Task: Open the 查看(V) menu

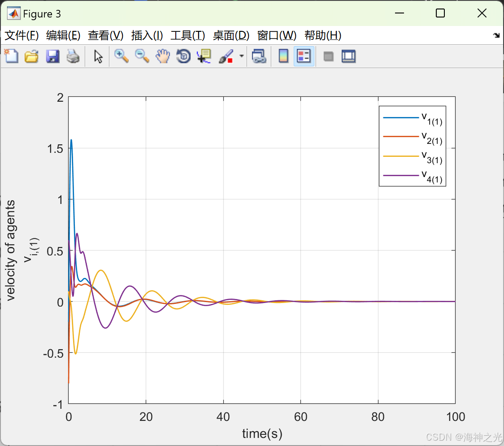Action: click(x=105, y=35)
